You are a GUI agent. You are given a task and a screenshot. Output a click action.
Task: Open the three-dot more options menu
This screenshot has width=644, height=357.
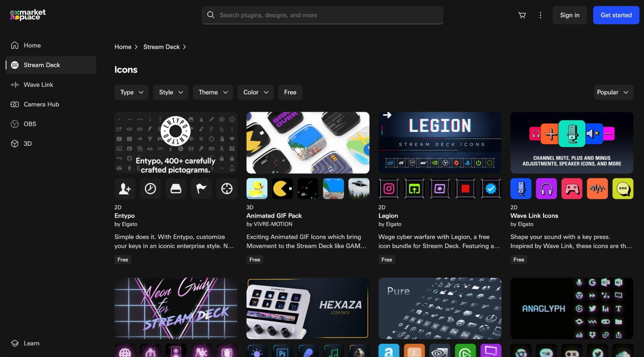tap(540, 15)
